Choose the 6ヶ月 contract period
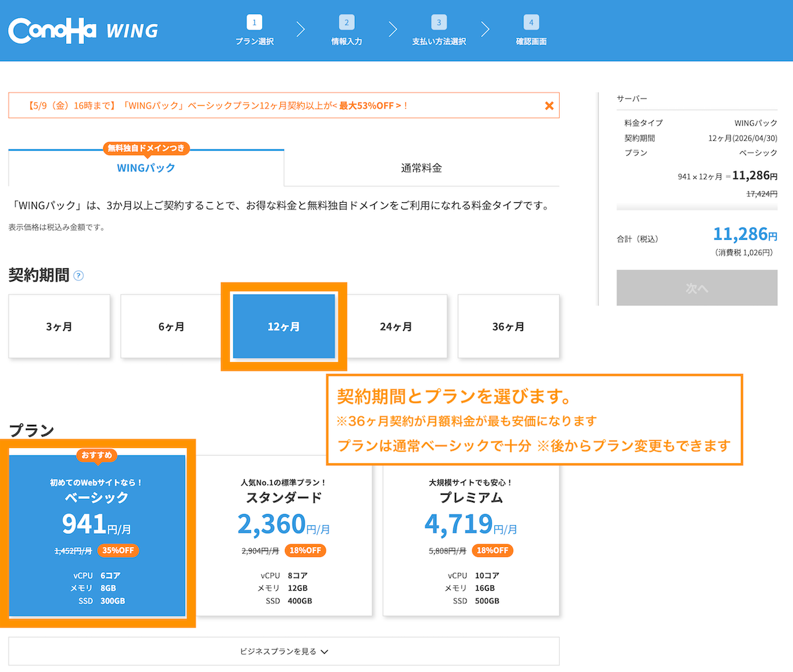This screenshot has height=672, width=793. (172, 326)
